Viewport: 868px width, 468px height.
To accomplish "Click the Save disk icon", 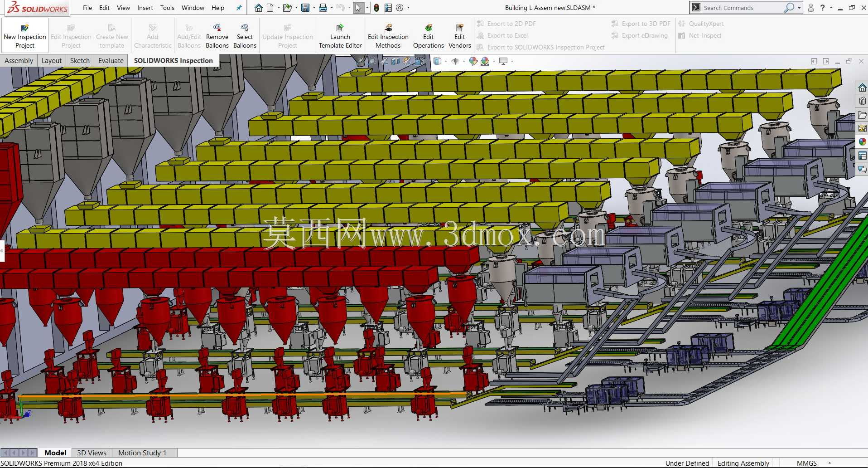I will pyautogui.click(x=305, y=8).
